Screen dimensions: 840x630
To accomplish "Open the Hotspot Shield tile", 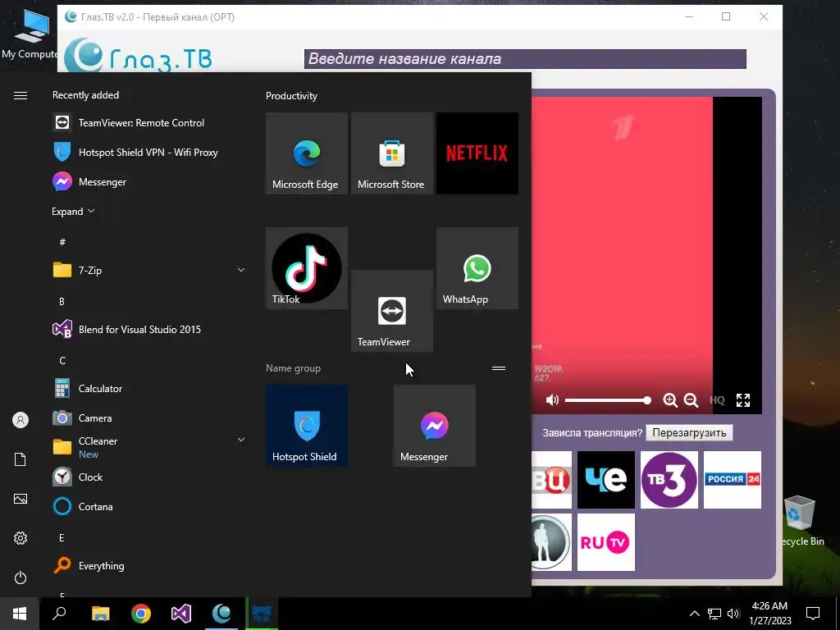I will click(x=307, y=426).
